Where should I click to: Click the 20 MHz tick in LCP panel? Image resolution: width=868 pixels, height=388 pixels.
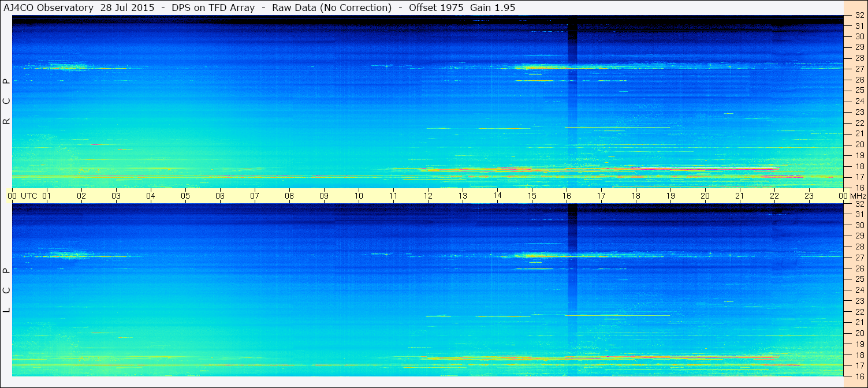pyautogui.click(x=859, y=333)
